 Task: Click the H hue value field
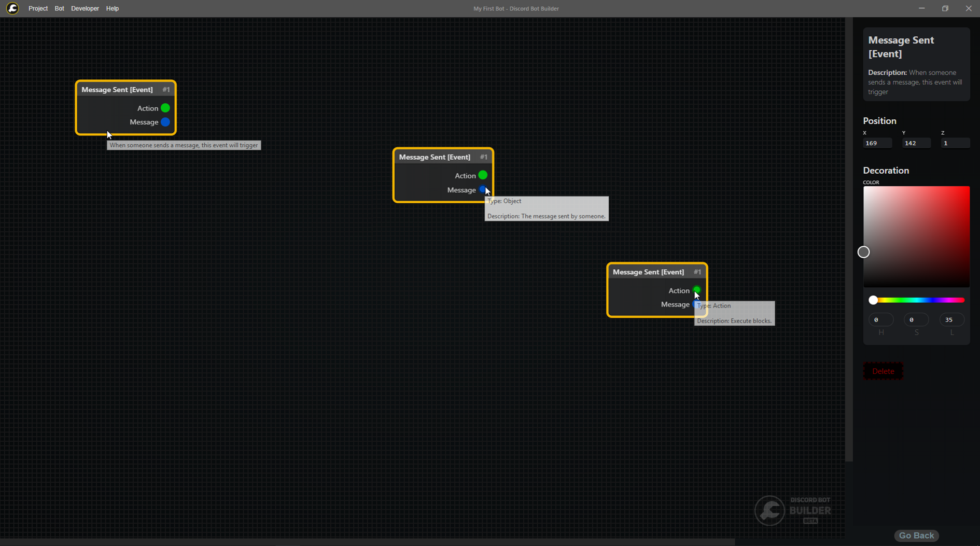point(880,320)
